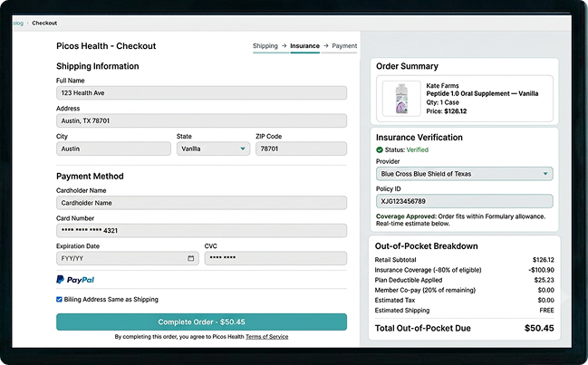Screen dimensions: 588x365
Task: Open the insurance Provider dropdown
Action: click(x=464, y=174)
